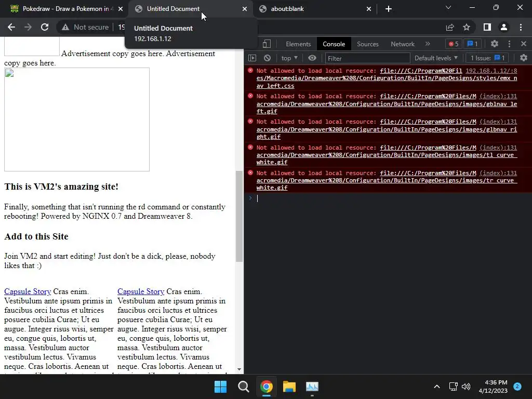
Task: Click the 1 issue badge in tab bar
Action: (x=472, y=44)
